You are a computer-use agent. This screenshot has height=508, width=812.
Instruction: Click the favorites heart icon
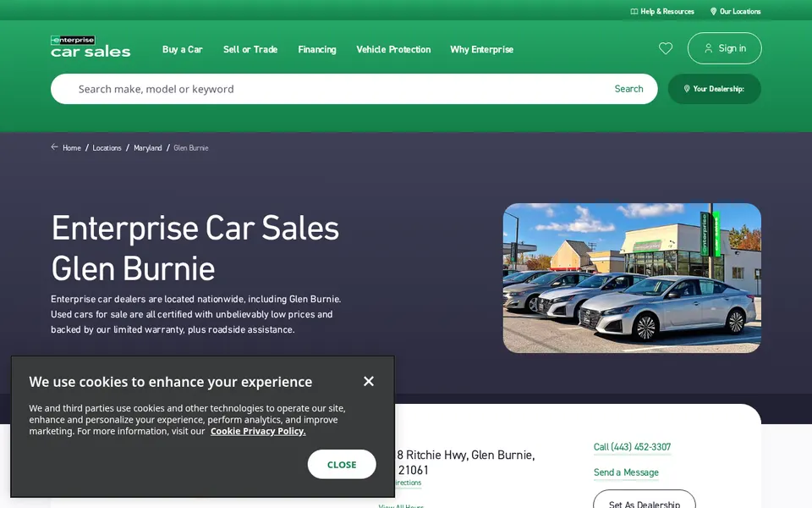(666, 48)
